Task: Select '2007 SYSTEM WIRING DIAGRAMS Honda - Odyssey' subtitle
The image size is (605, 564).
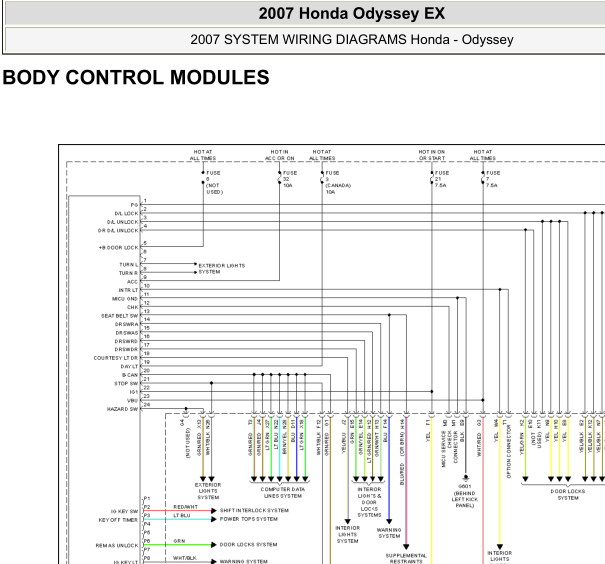Action: coord(352,40)
